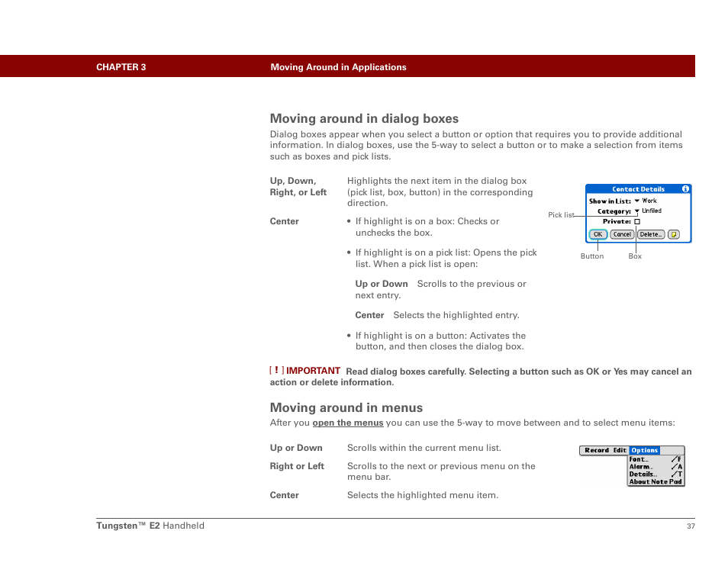Select the highlighted Options menu
This screenshot has width=728, height=563.
pos(644,450)
